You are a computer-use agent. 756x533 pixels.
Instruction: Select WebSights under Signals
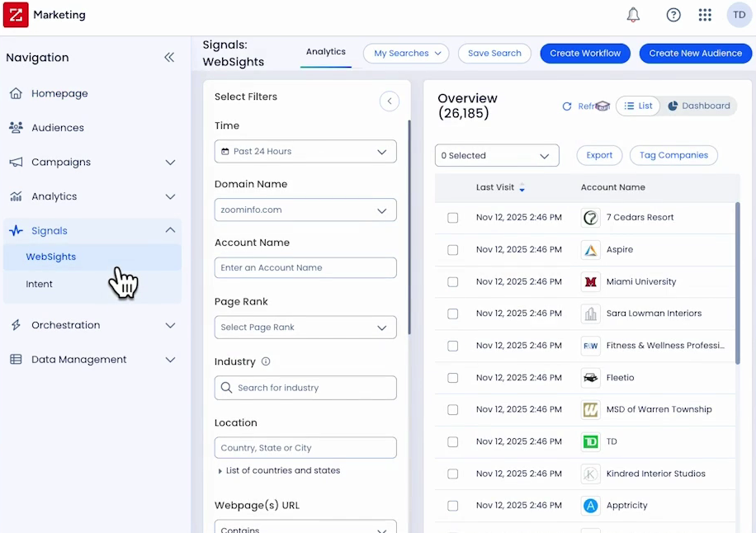(92, 257)
